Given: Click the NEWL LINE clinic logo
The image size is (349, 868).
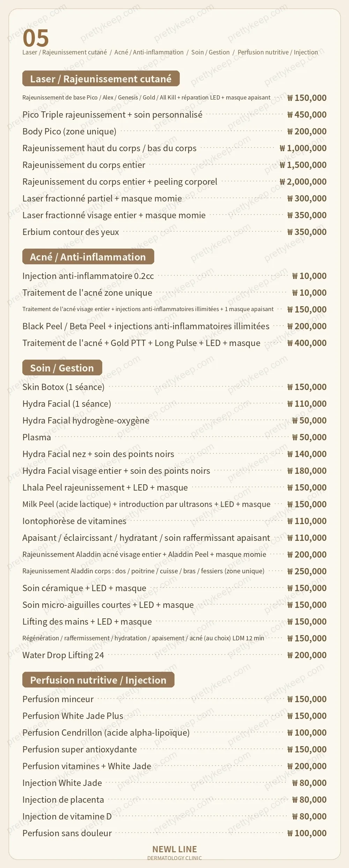Looking at the screenshot, I should coord(174,852).
